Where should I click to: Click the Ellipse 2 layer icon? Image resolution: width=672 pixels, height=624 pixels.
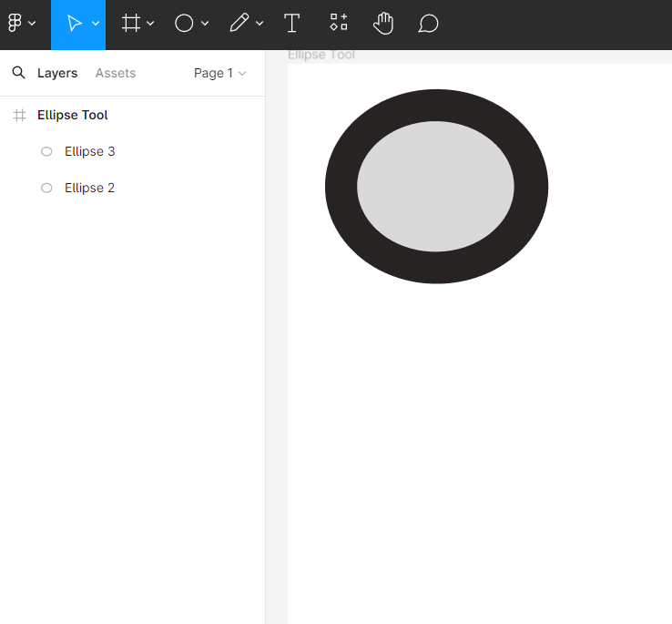click(46, 188)
